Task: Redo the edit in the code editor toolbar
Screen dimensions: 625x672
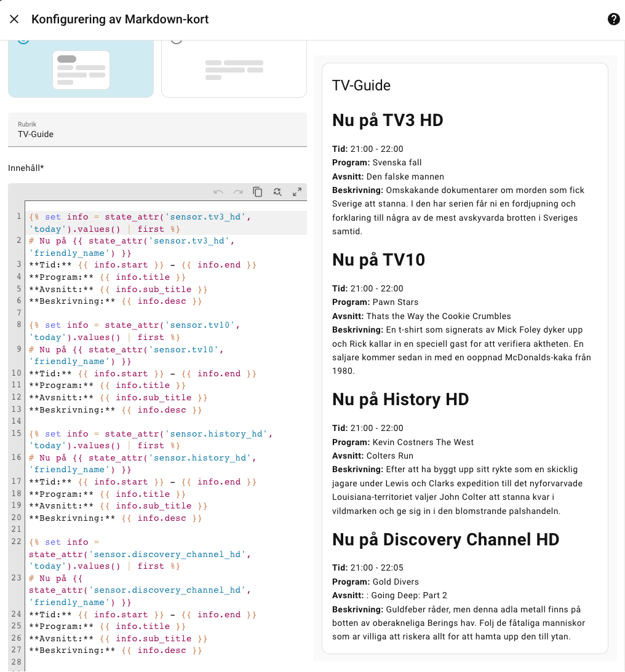Action: 238,192
